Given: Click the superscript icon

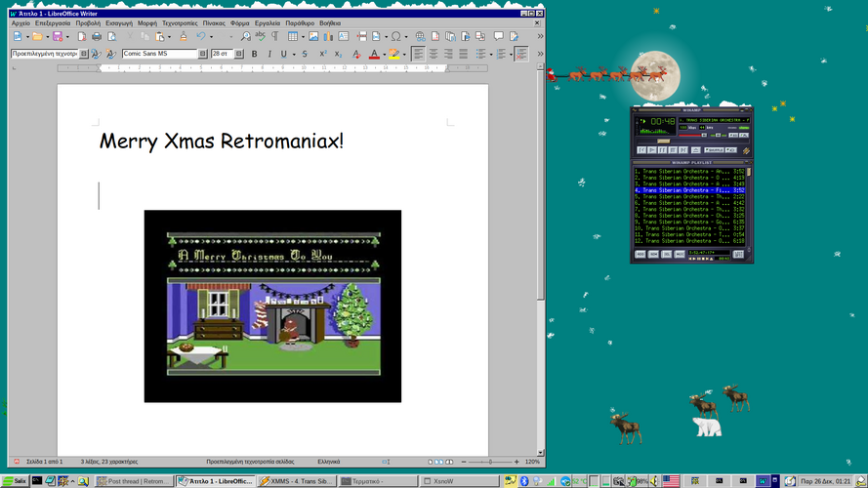Looking at the screenshot, I should click(323, 55).
